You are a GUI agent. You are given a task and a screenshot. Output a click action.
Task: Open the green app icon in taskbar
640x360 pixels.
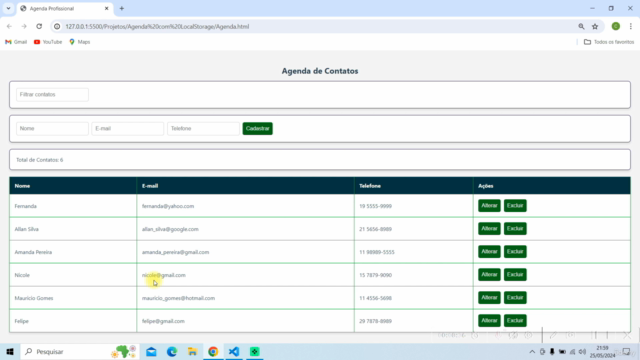tap(255, 351)
